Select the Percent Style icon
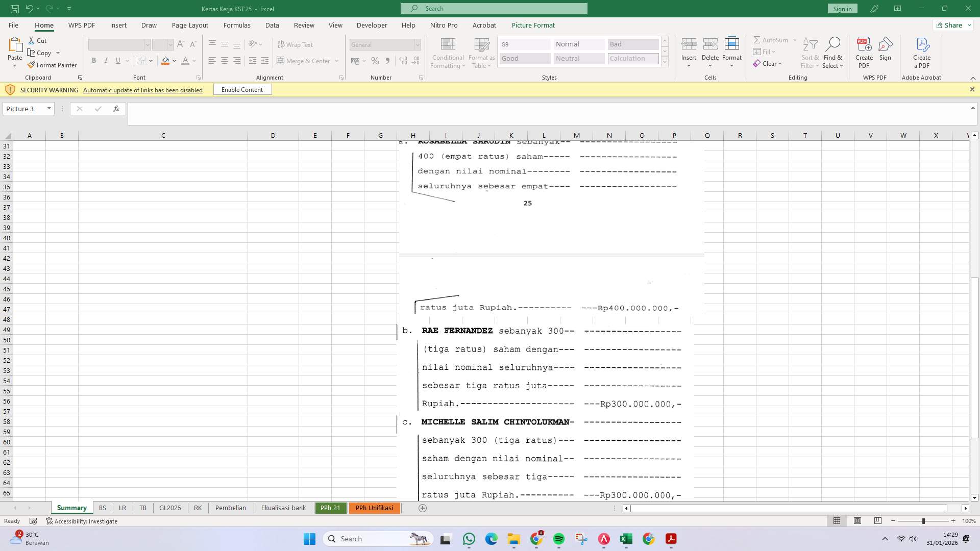Image resolution: width=980 pixels, height=551 pixels. pyautogui.click(x=375, y=61)
